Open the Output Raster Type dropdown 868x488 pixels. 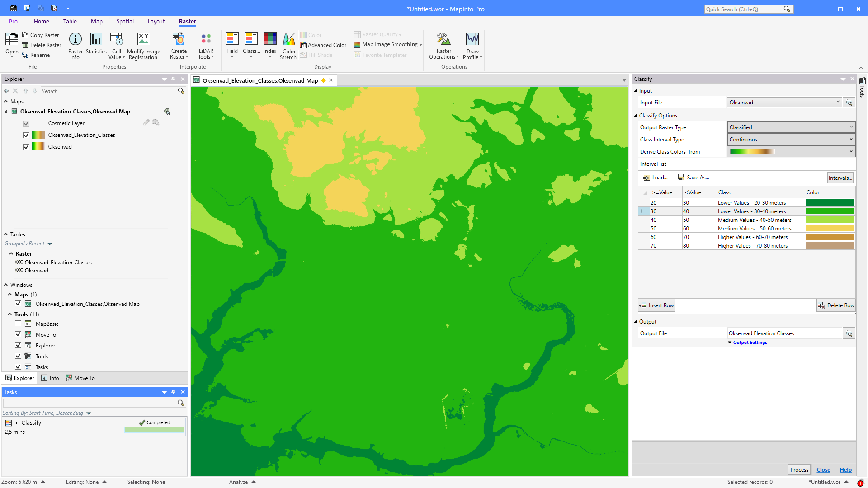click(x=851, y=127)
